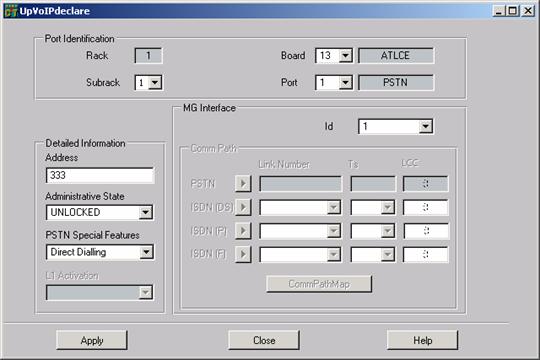Open ISDN (DS) Link Number dropdown
The width and height of the screenshot is (540, 360).
[333, 207]
